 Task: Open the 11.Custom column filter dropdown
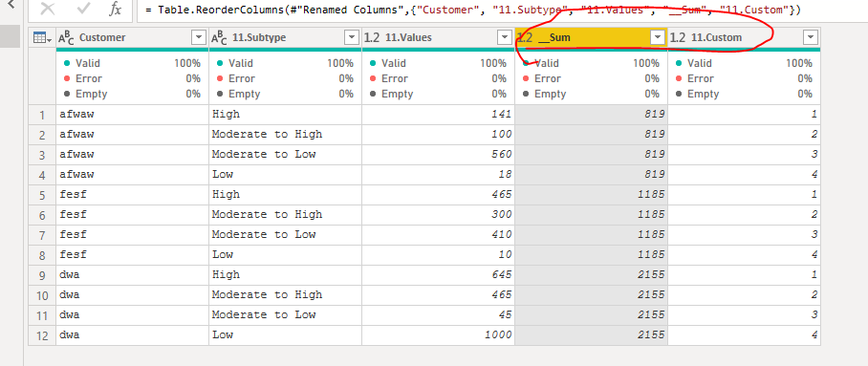(x=811, y=37)
